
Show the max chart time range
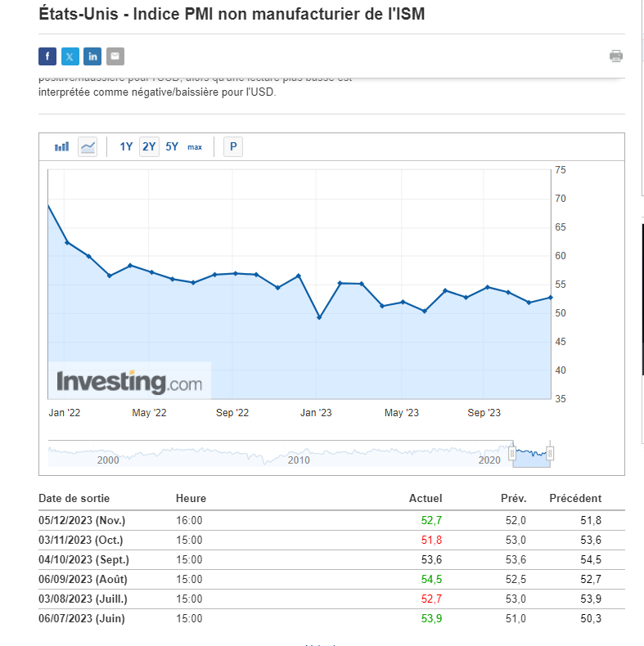coord(195,147)
